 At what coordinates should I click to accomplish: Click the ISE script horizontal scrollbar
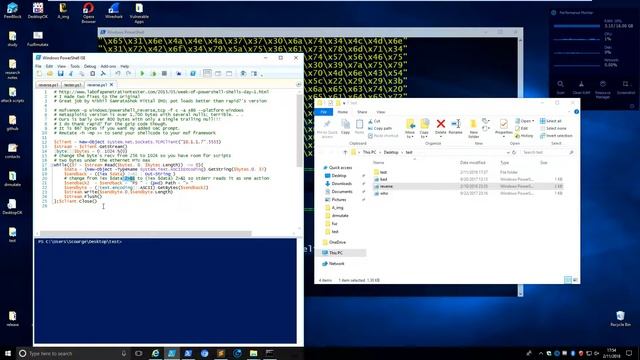coord(145,233)
